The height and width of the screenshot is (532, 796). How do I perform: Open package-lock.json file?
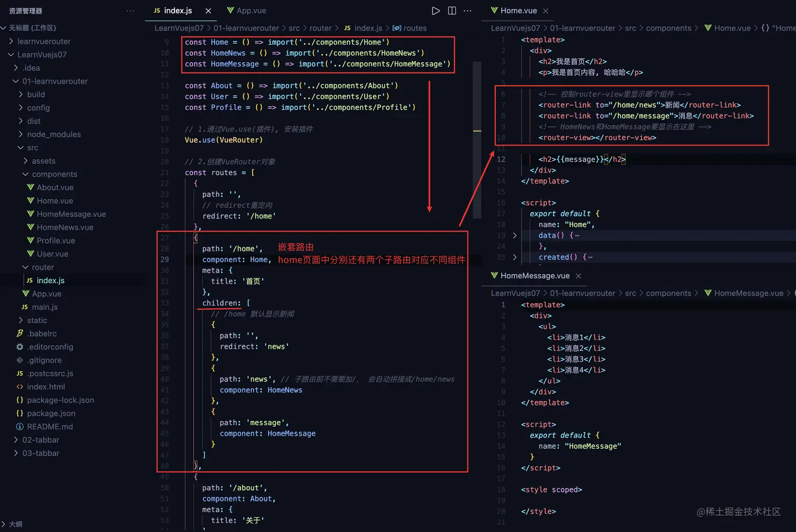click(61, 400)
